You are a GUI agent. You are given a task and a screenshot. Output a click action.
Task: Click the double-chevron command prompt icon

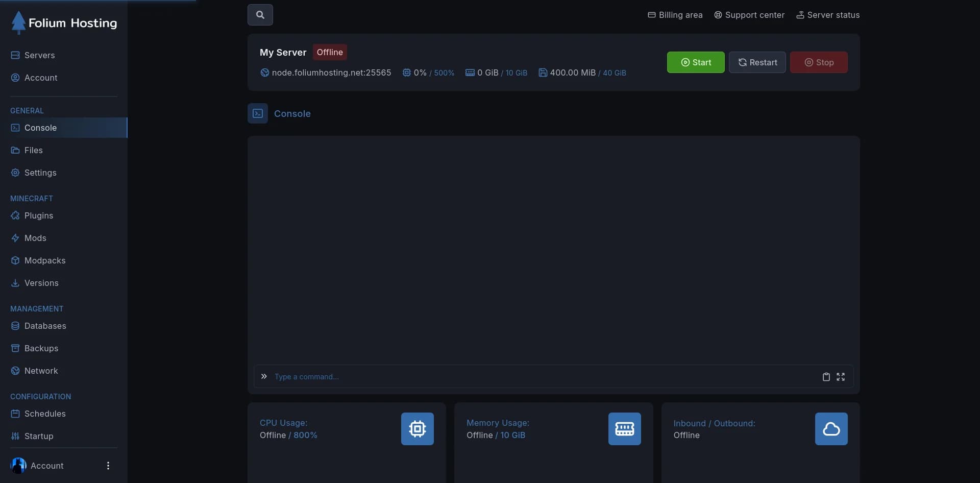pos(264,376)
